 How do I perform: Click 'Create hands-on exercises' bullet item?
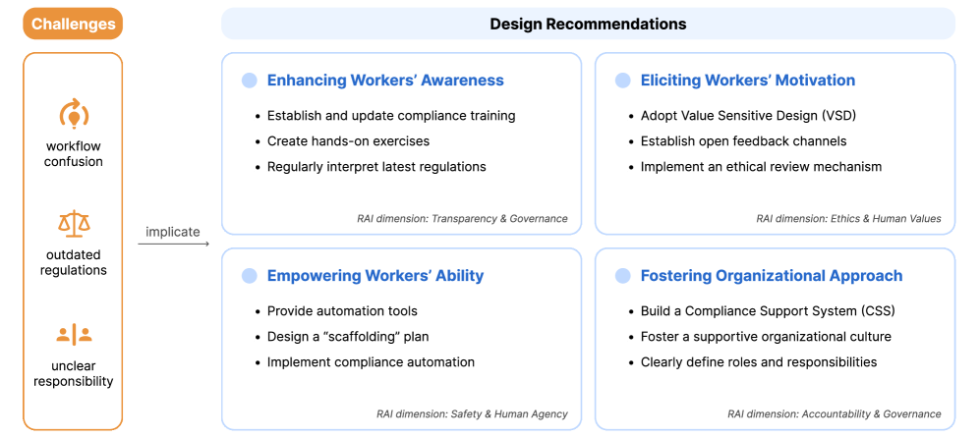pyautogui.click(x=348, y=141)
